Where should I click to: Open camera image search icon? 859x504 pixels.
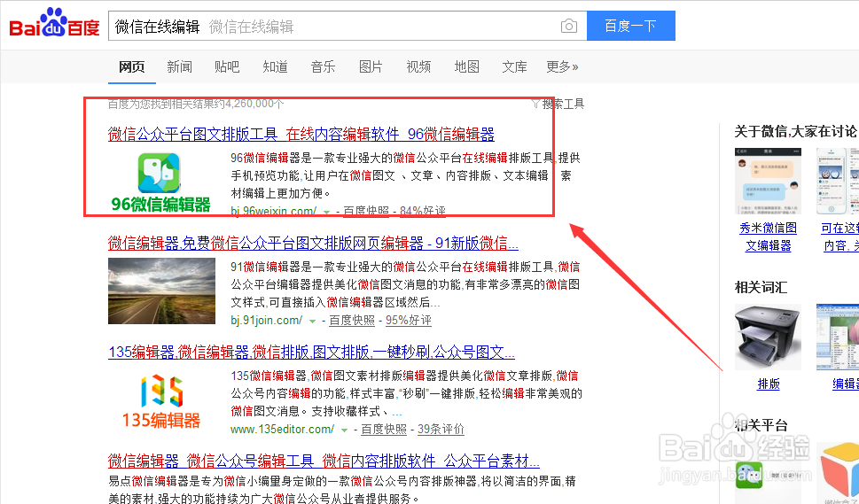click(x=568, y=26)
